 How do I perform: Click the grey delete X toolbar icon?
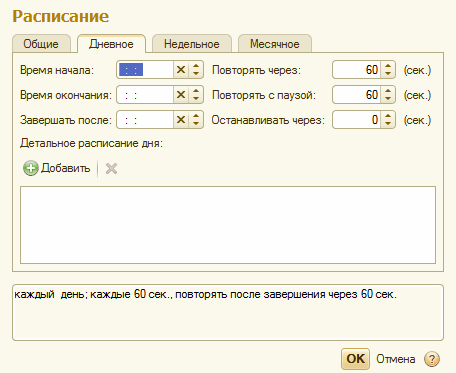111,169
